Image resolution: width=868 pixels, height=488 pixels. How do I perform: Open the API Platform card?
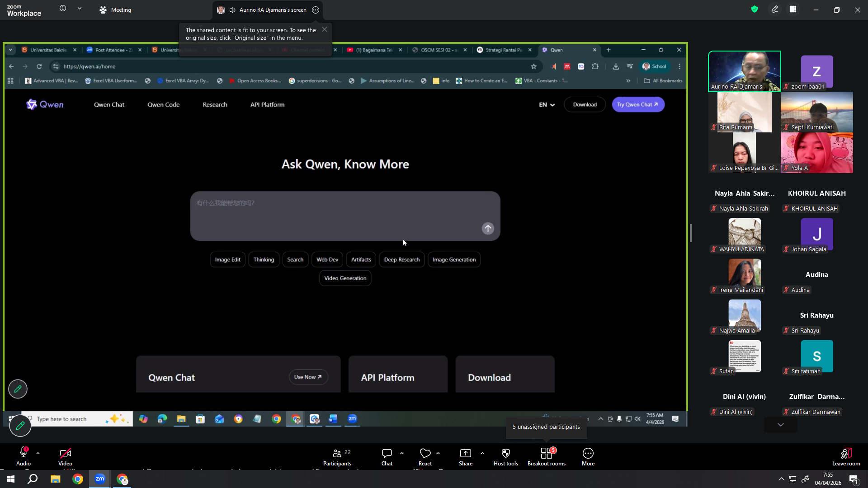[x=398, y=374]
